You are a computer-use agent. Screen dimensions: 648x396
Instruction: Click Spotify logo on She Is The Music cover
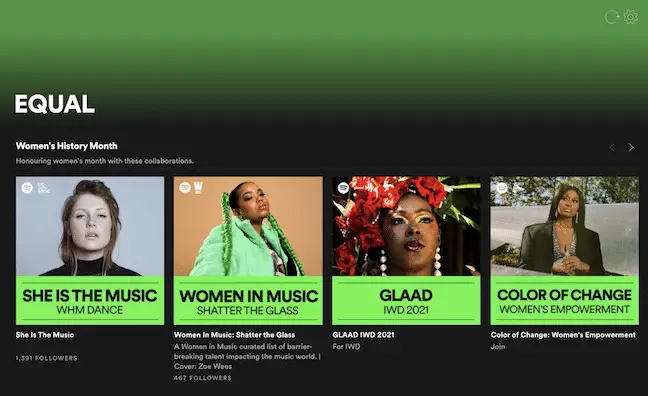[27, 188]
